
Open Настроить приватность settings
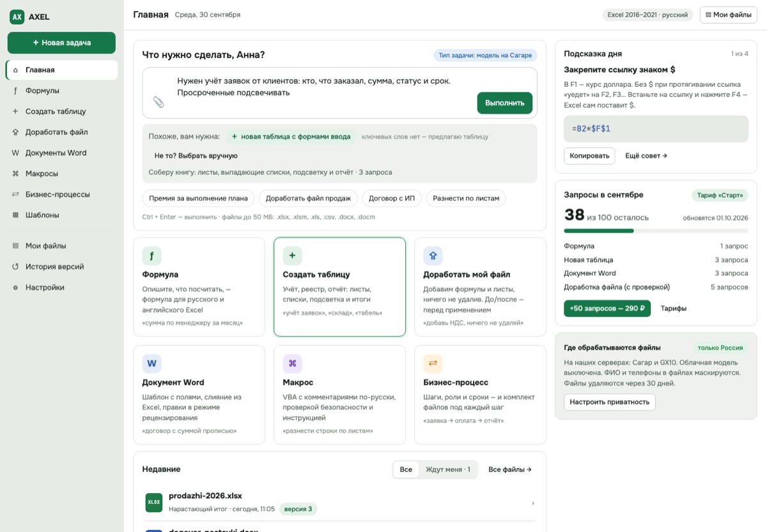click(x=610, y=402)
